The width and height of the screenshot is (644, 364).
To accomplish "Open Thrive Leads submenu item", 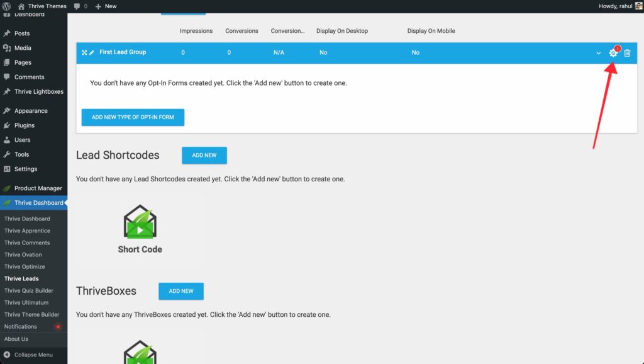I will 21,278.
